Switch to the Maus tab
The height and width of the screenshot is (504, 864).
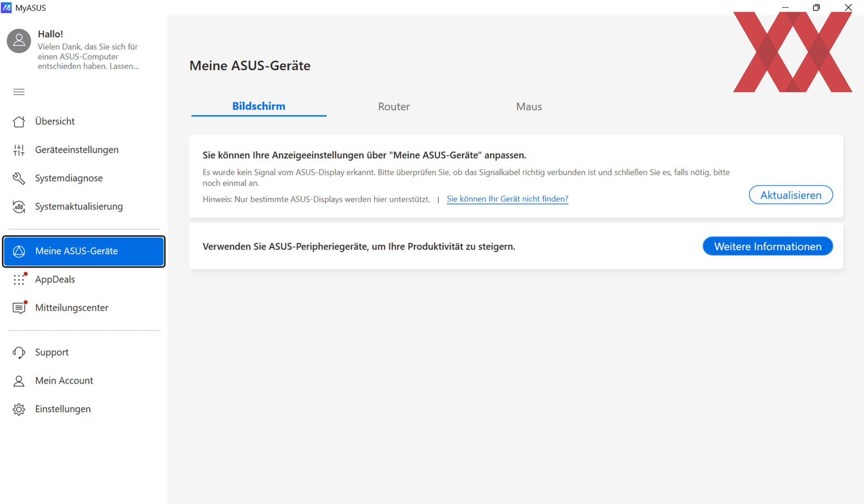tap(529, 107)
